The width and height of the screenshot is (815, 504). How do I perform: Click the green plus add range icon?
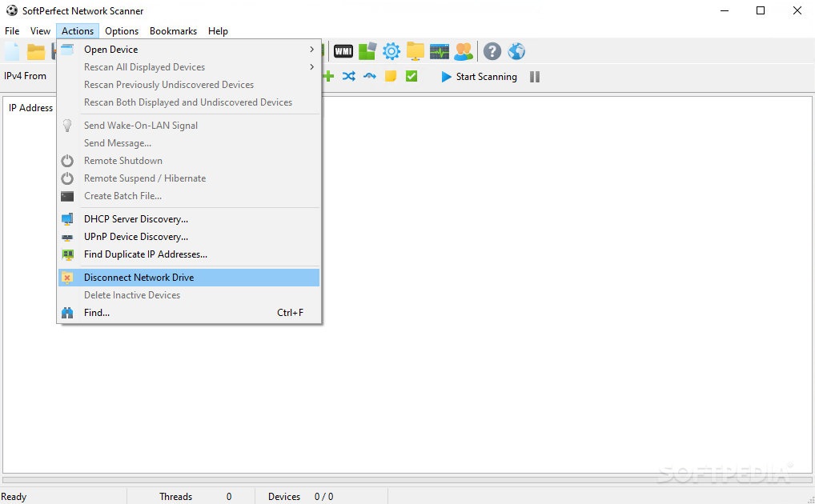[328, 77]
